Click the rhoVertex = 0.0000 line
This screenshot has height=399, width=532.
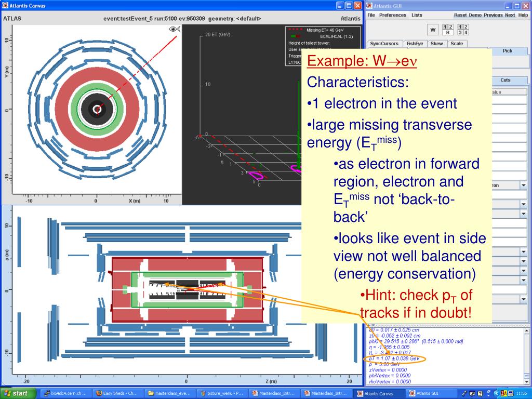point(390,381)
